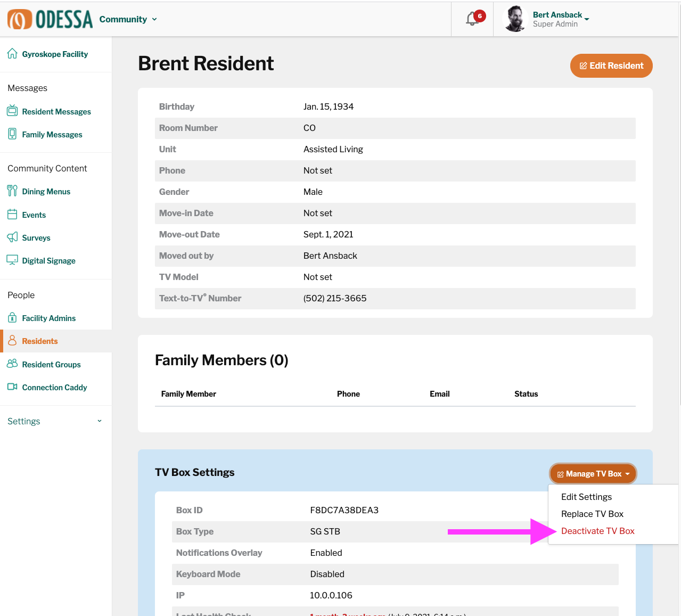Screen dimensions: 681x616
Task: Go to Gyroskope Facility page
Action: click(55, 54)
